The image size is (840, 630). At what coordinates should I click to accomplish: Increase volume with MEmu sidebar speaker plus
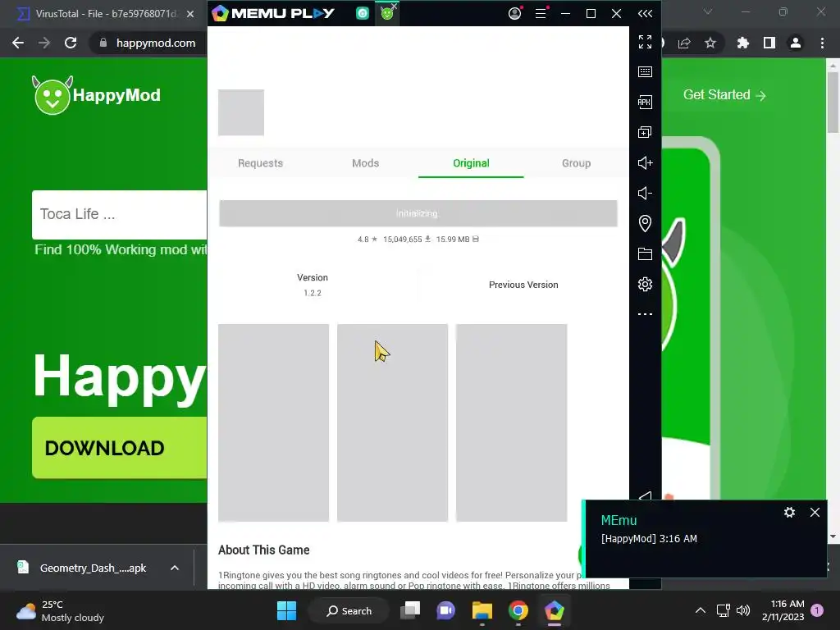pyautogui.click(x=645, y=163)
